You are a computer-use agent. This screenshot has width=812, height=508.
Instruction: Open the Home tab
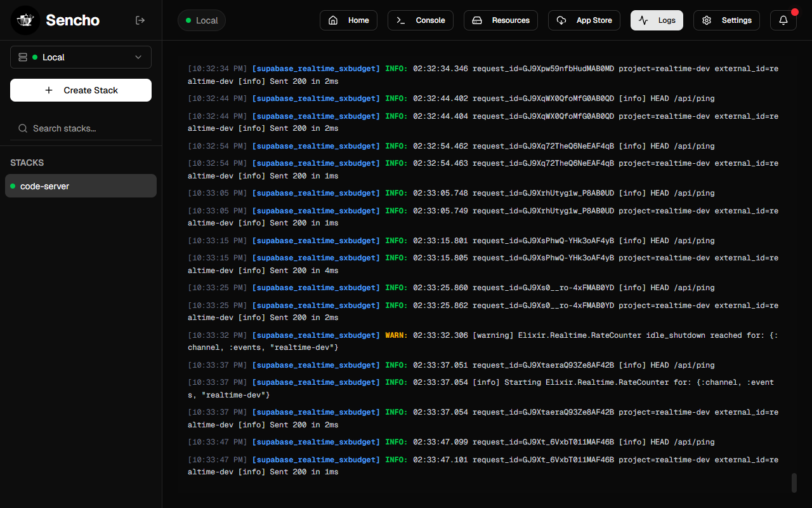[348, 20]
